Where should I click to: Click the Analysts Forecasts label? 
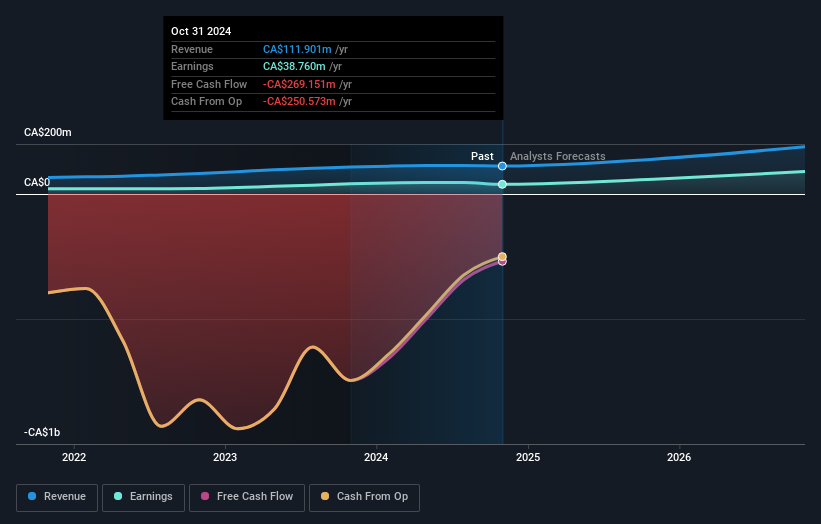(x=558, y=156)
